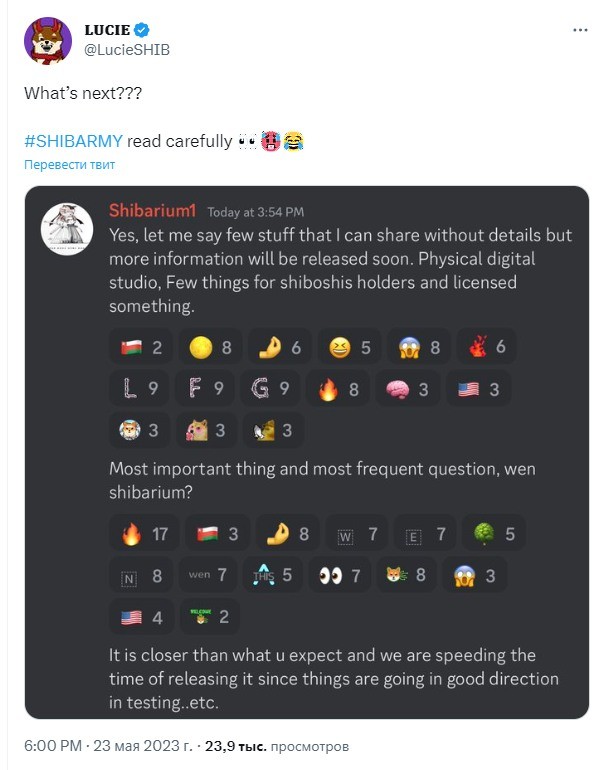This screenshot has height=770, width=603.
Task: Click the tweet timestamp 6:00 PM
Action: [x=53, y=746]
